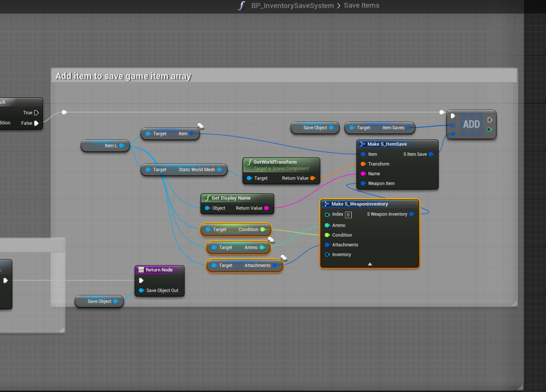
Task: Collapse Make S_WeaponInventory advanced pins arrow
Action: (370, 264)
